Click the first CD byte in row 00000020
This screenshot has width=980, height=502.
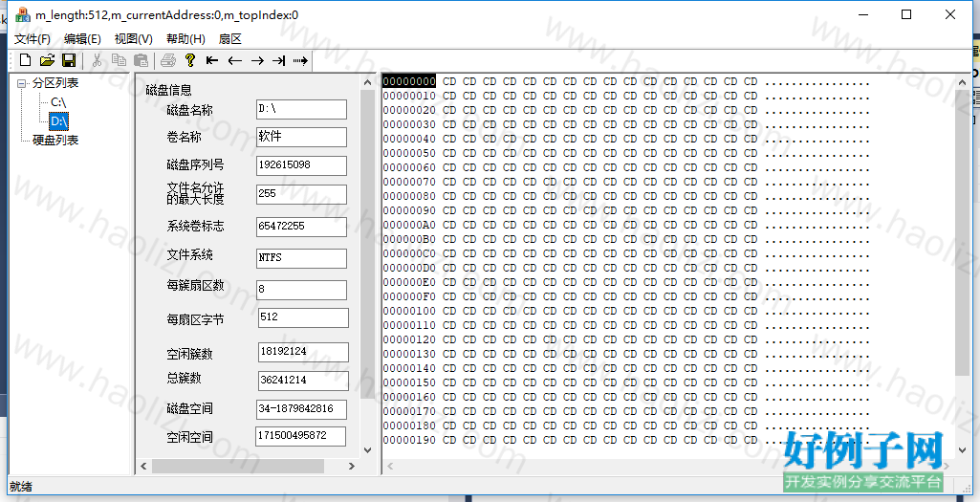[449, 110]
